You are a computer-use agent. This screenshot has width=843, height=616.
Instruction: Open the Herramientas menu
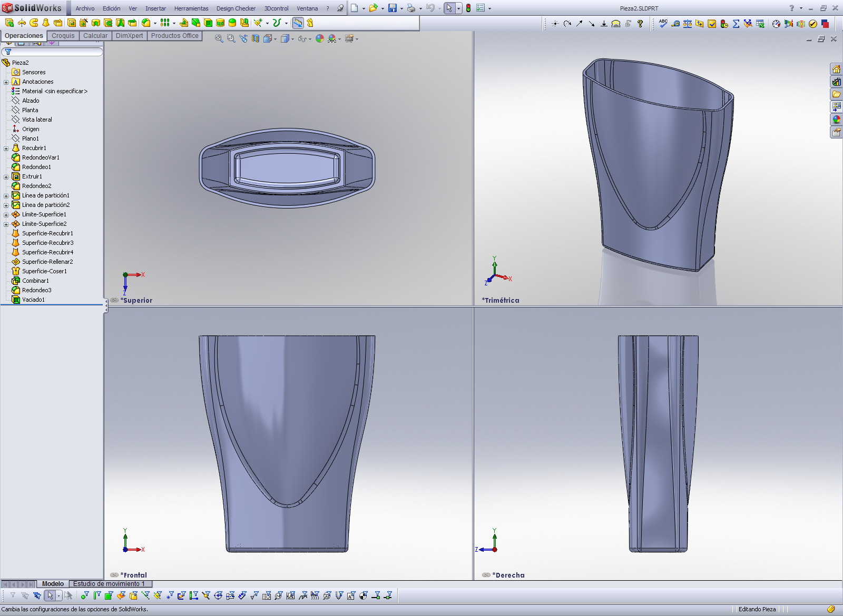coord(191,8)
